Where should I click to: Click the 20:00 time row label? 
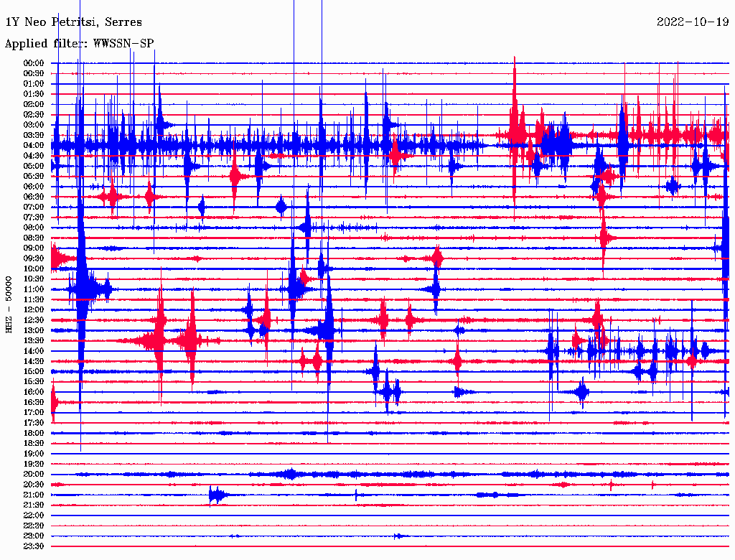pyautogui.click(x=34, y=474)
